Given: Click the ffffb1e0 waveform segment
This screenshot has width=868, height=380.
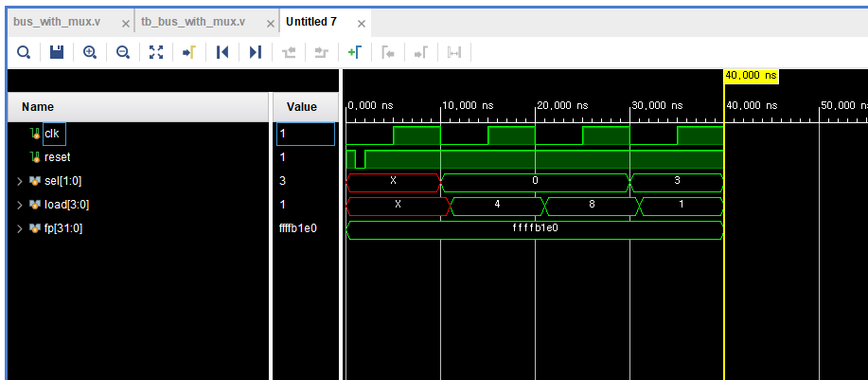Looking at the screenshot, I should (535, 230).
